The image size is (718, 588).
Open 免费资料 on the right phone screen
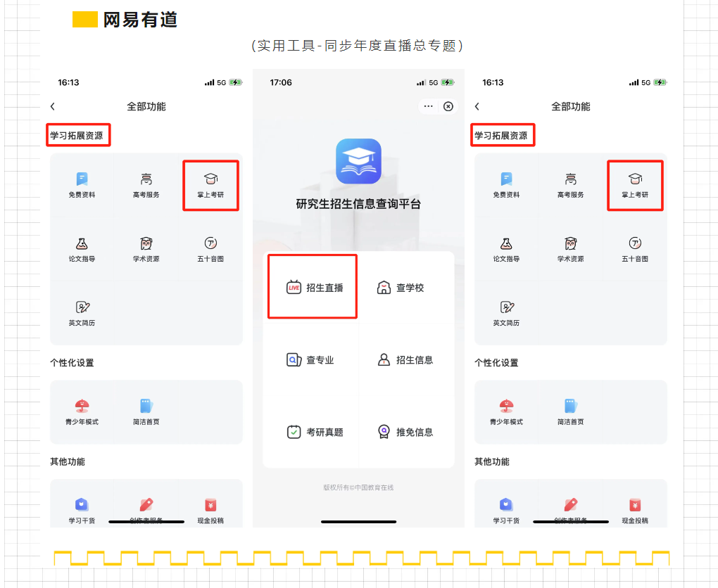coord(506,185)
